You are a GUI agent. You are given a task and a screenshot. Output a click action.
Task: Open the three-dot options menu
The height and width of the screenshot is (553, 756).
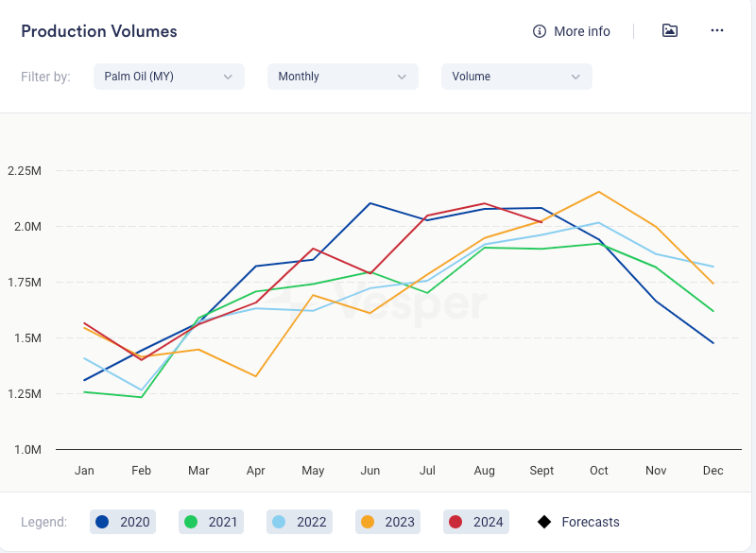coord(716,30)
